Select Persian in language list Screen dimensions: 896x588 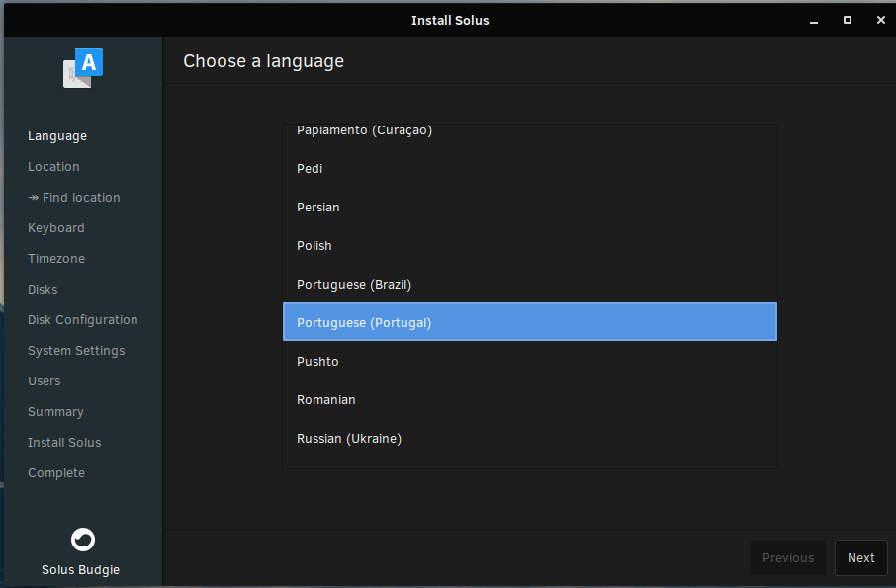(530, 208)
